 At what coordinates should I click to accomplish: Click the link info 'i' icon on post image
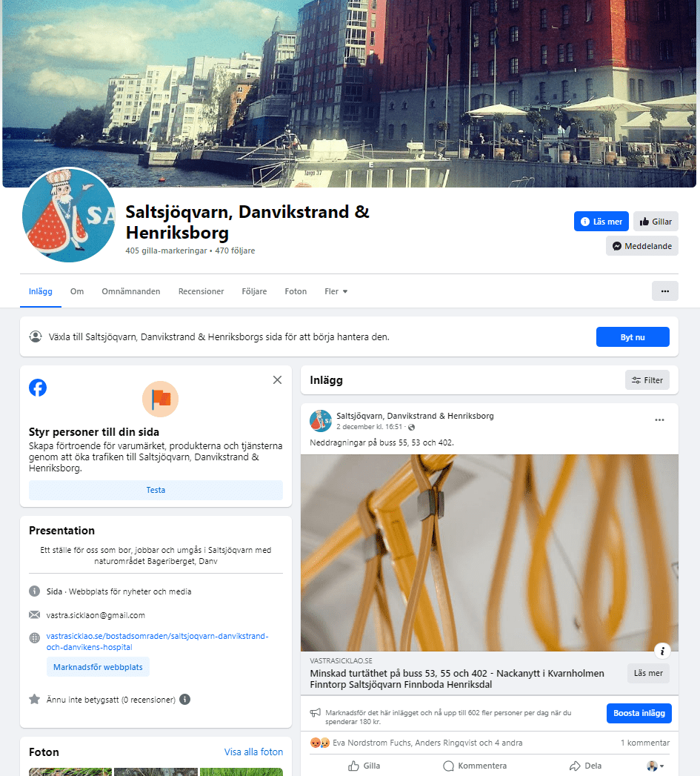coord(662,651)
